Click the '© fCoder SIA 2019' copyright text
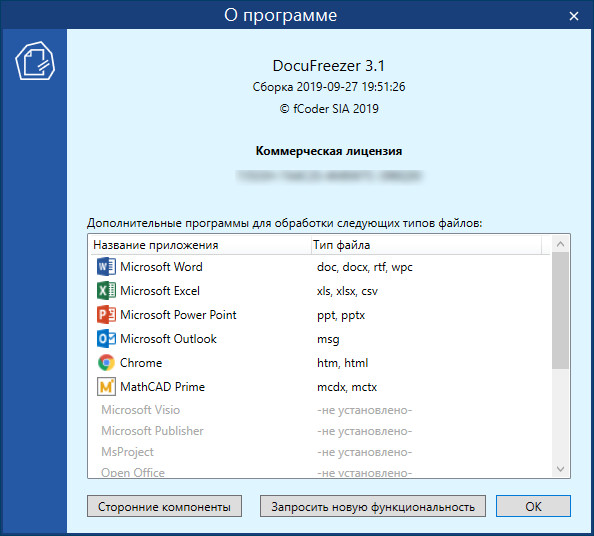594x536 pixels. (329, 109)
